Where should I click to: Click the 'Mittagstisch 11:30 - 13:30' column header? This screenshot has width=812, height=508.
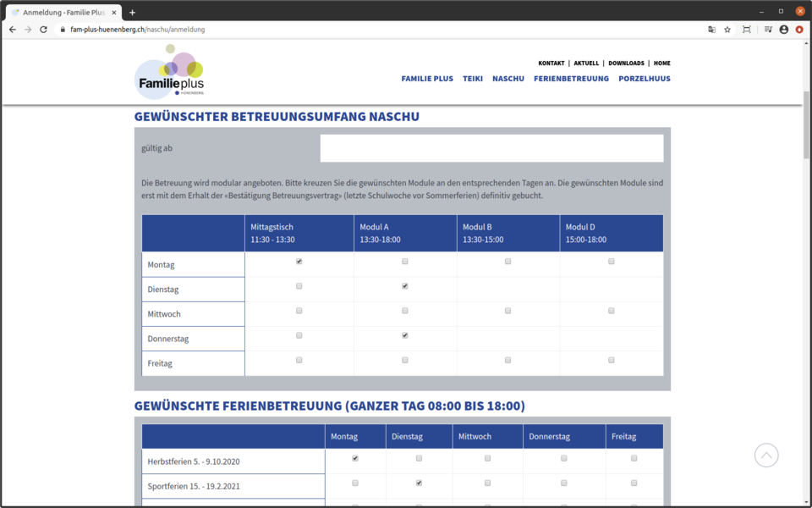coord(299,234)
